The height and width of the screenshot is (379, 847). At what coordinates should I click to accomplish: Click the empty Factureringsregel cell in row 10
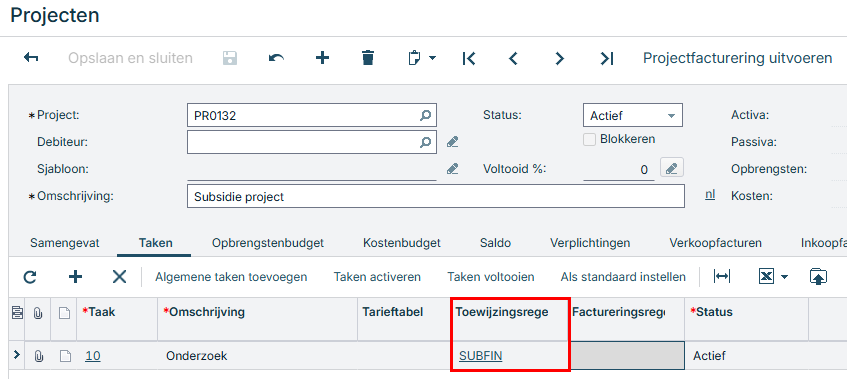[627, 356]
